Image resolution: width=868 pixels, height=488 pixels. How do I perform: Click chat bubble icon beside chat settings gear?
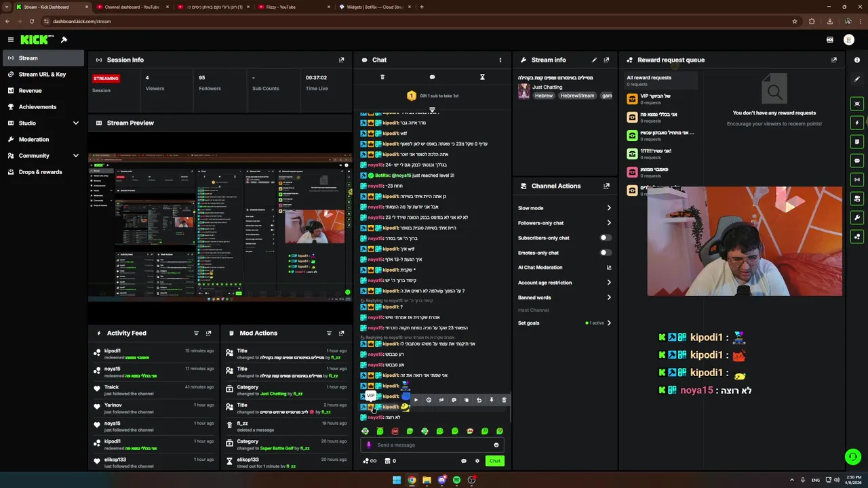pos(464,461)
